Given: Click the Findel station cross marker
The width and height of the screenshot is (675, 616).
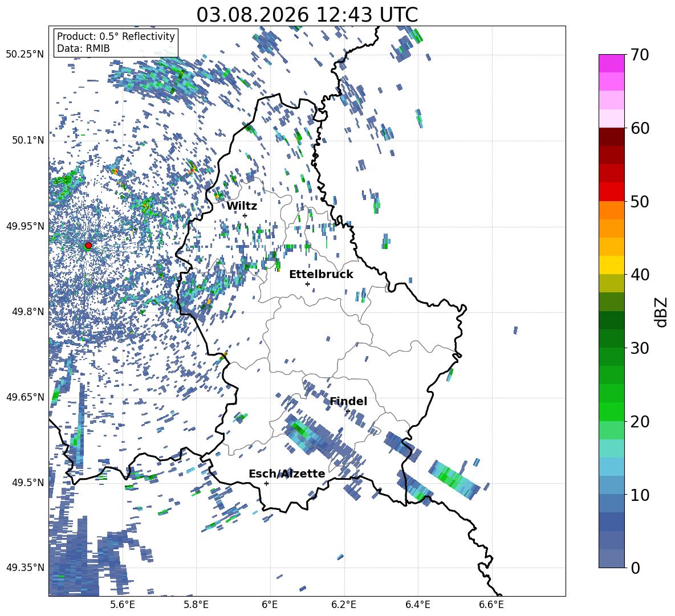Looking at the screenshot, I should (x=348, y=411).
